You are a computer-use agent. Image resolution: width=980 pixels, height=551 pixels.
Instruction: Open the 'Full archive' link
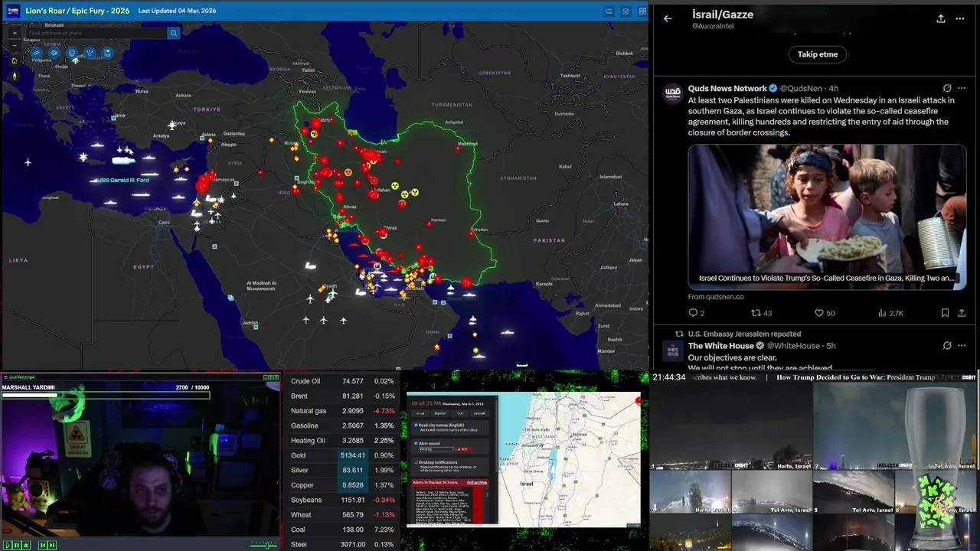tap(477, 482)
